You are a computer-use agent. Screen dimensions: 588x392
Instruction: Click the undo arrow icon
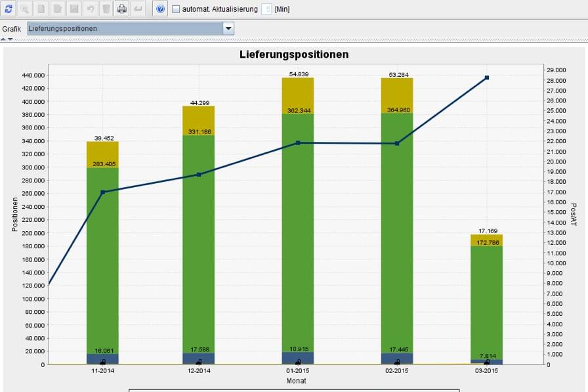pos(90,9)
